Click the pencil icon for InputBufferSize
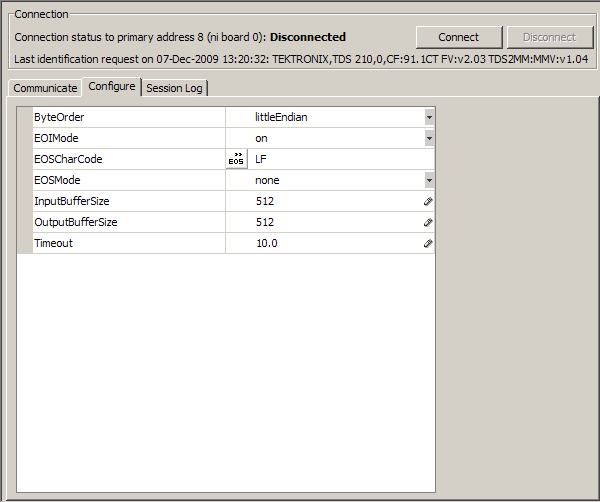This screenshot has height=502, width=600. point(428,201)
